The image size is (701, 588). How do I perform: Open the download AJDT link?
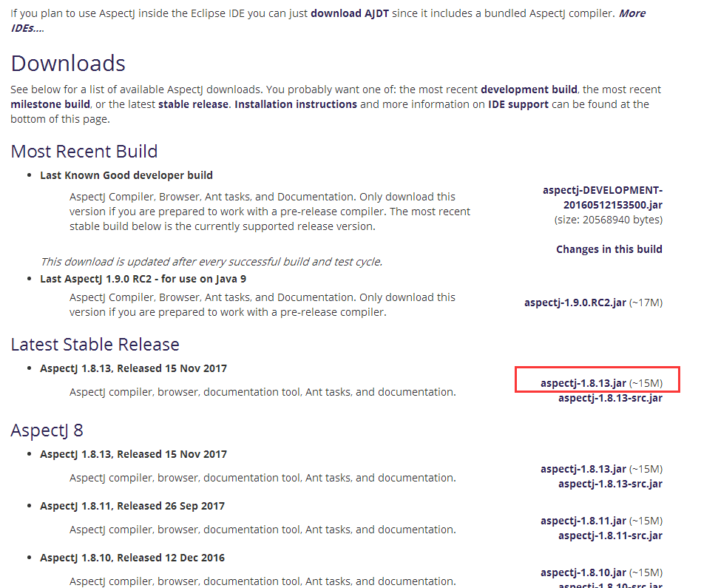(x=350, y=13)
